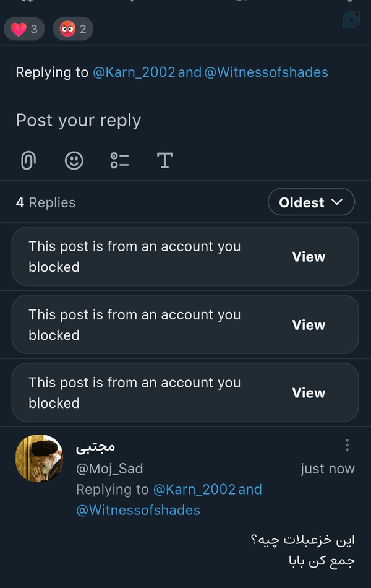371x588 pixels.
Task: Tap the angry face reaction with count 2
Action: coord(73,29)
